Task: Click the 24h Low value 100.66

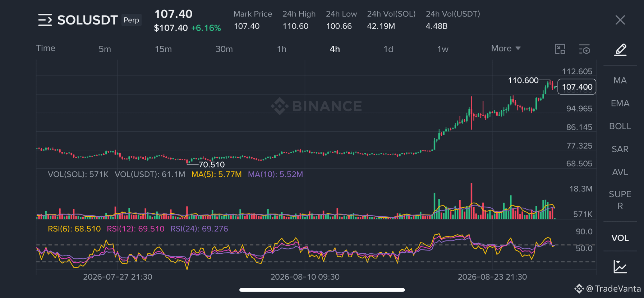Action: click(x=339, y=26)
